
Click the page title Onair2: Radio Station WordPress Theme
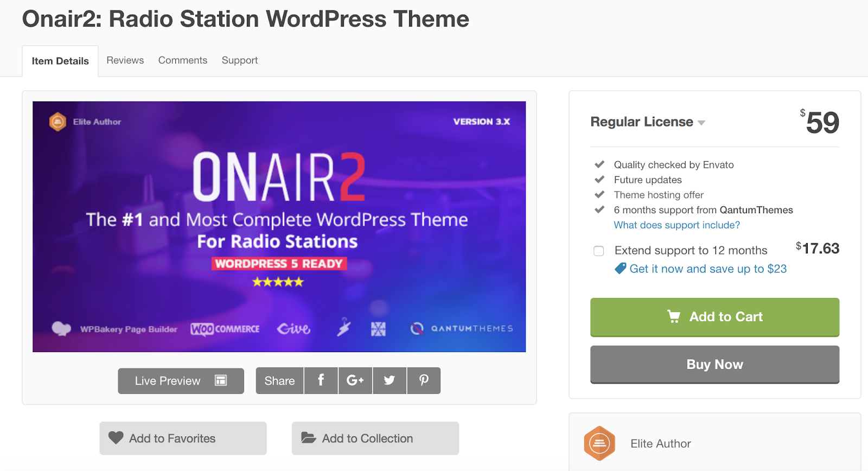click(x=245, y=19)
